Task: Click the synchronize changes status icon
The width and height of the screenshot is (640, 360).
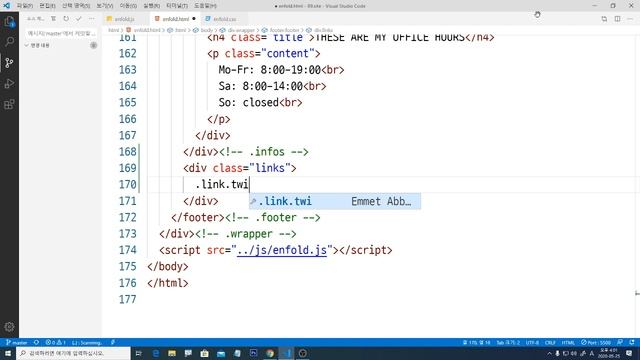Action: 36,342
